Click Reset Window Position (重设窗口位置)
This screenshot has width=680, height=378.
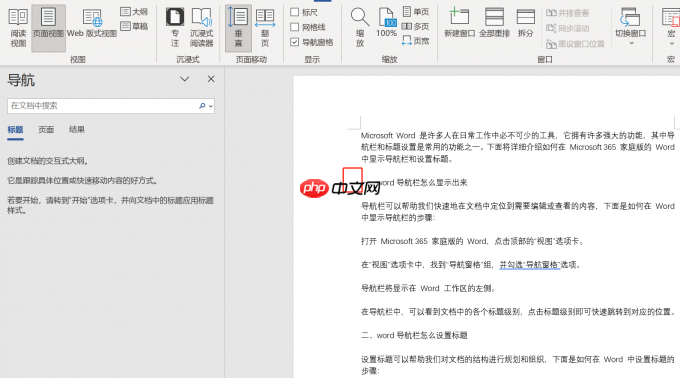pos(575,44)
